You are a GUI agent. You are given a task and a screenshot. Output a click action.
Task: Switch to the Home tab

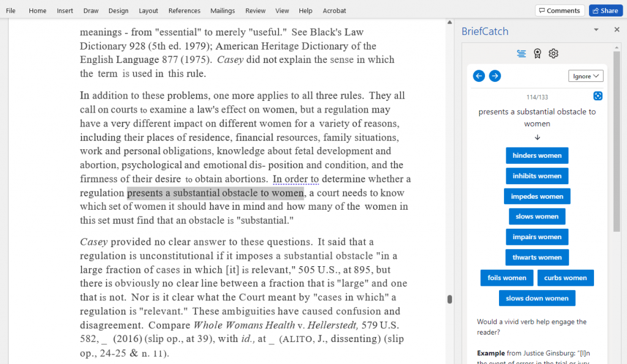coord(37,11)
